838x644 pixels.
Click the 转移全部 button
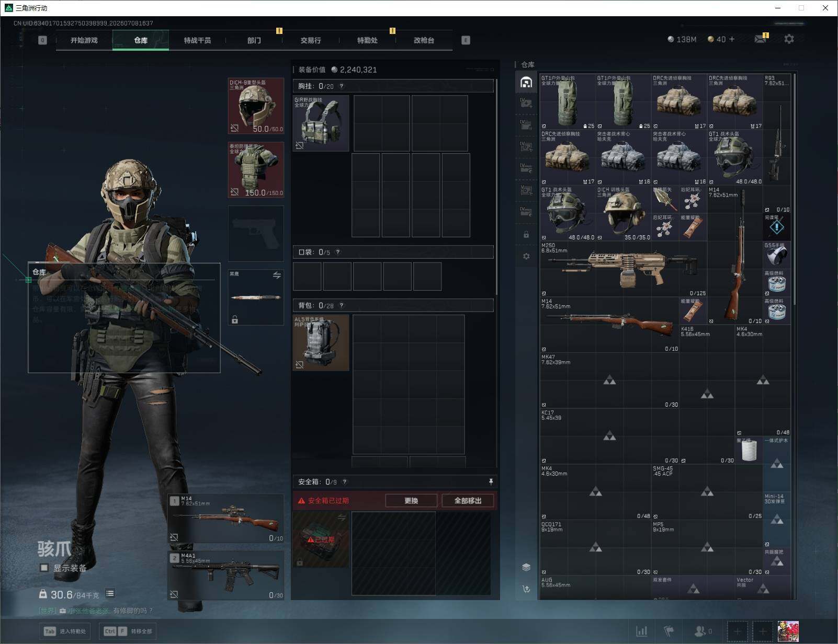128,631
